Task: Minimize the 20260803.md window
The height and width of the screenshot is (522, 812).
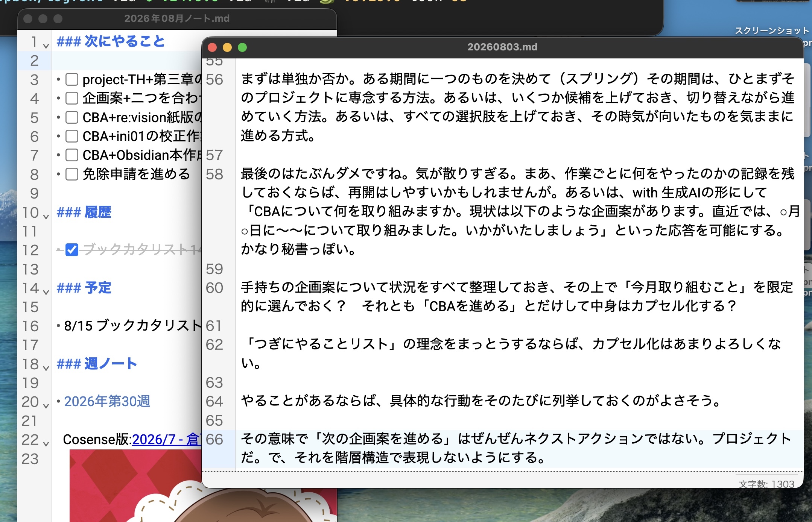Action: coord(227,47)
